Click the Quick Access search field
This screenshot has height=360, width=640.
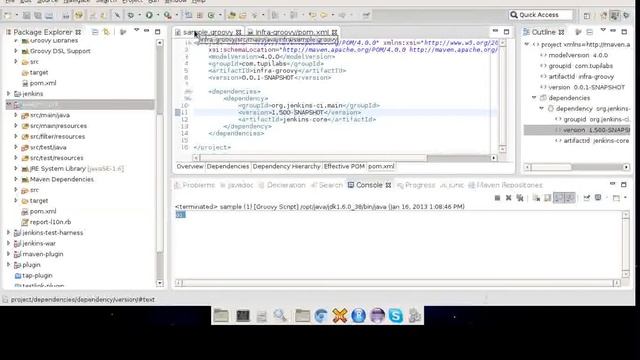pos(541,15)
